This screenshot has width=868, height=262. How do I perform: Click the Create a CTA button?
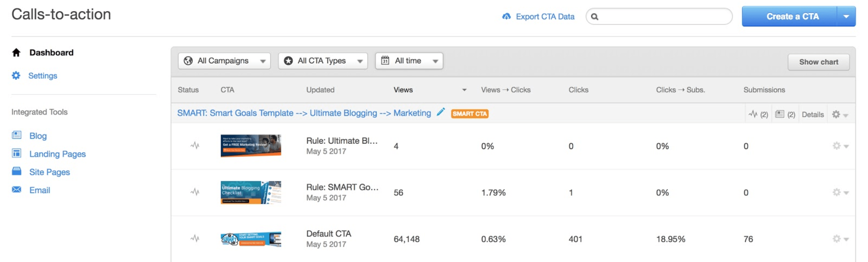790,16
